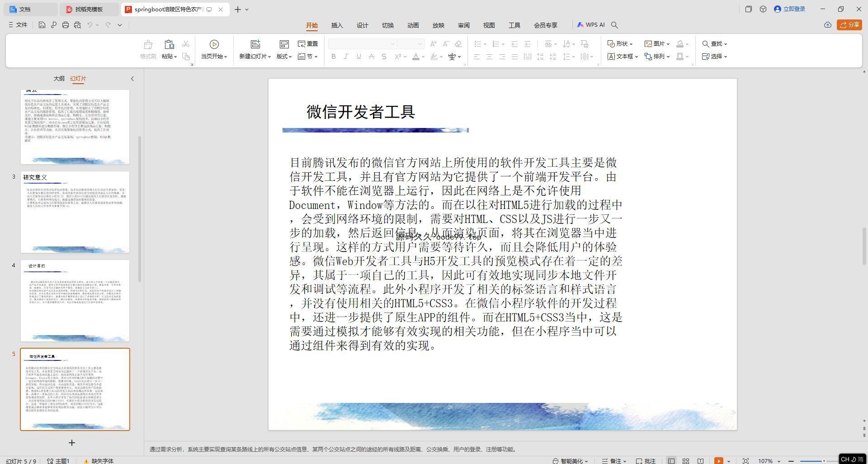Screen dimensions: 868x464
Task: Click the Reset (重置) button
Action: pyautogui.click(x=308, y=44)
